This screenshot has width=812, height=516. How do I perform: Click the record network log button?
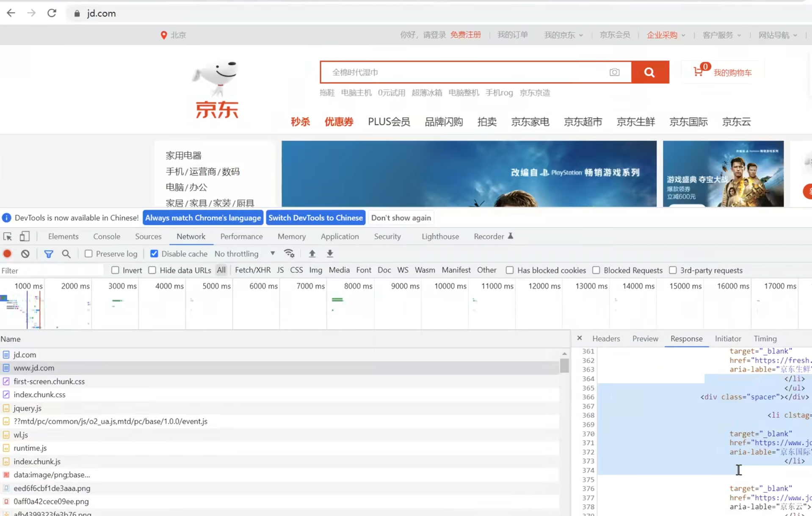click(x=7, y=254)
